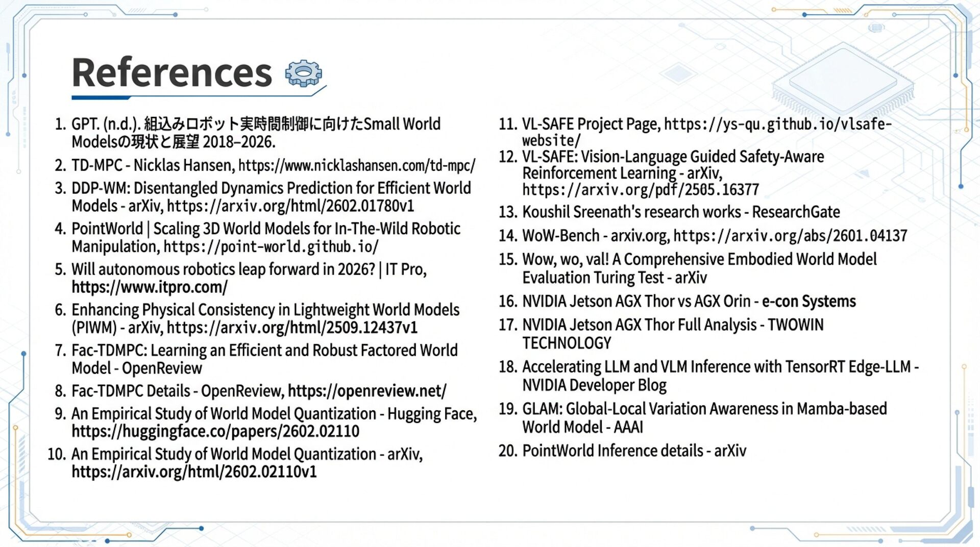Click reference 15 "Wow, wo, val!" title
Screen dimensions: 980x547
point(699,268)
